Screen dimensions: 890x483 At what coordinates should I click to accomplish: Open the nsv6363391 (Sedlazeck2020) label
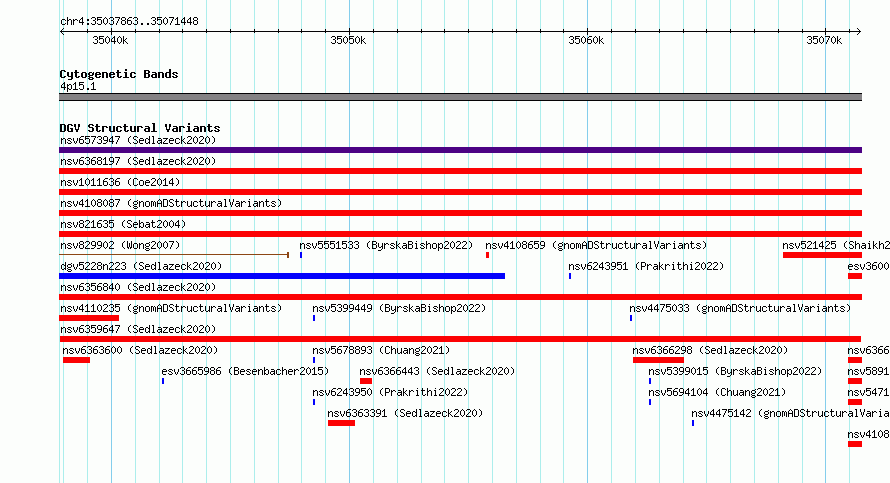[405, 413]
